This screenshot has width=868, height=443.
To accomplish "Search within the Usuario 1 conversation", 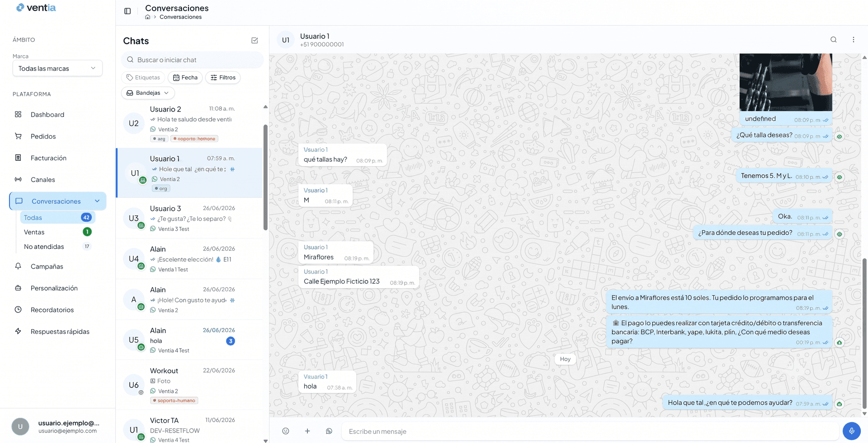I will pyautogui.click(x=833, y=40).
